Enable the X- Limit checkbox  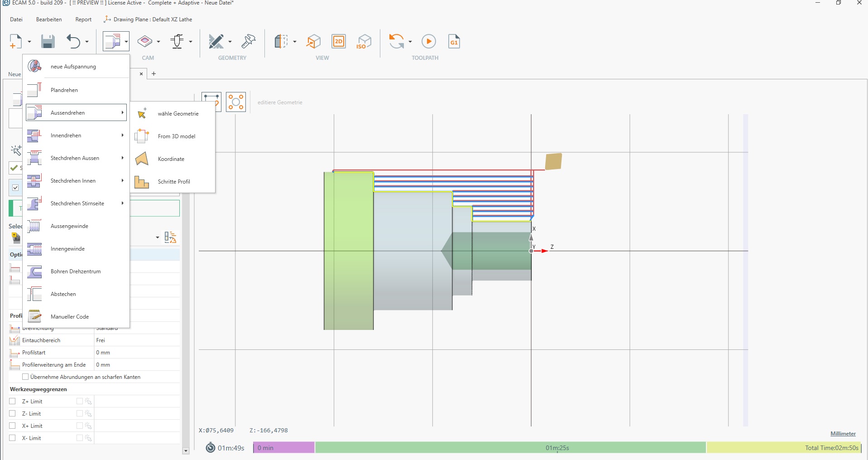tap(13, 438)
